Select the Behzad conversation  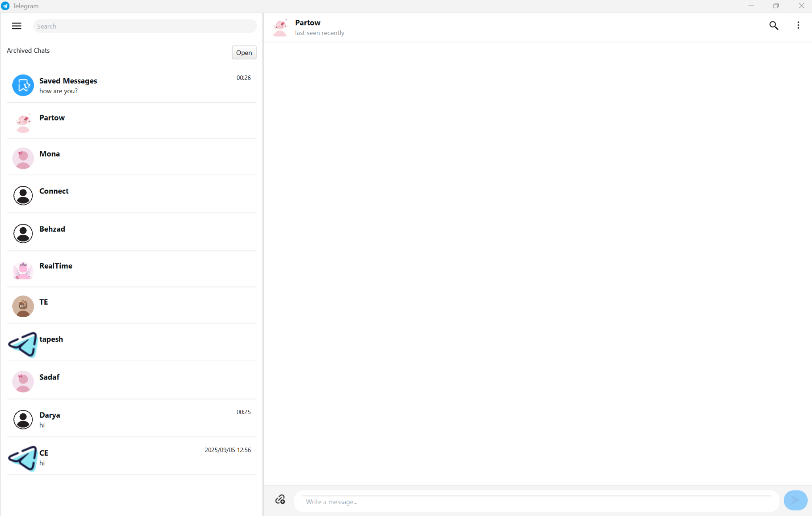coord(132,232)
